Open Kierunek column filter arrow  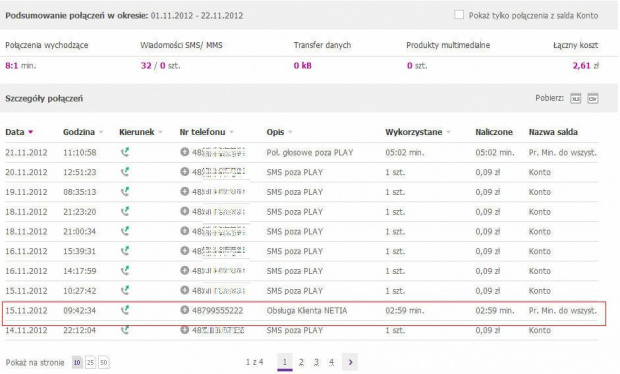160,132
